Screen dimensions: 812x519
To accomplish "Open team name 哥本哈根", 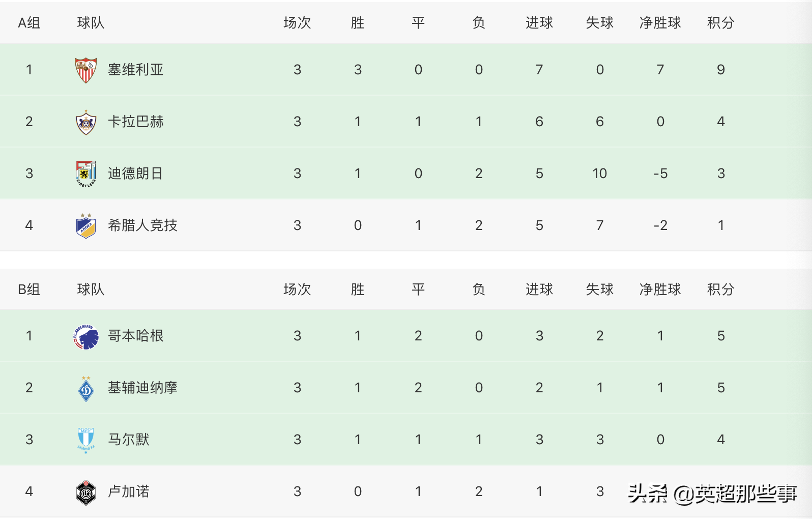I will point(135,336).
